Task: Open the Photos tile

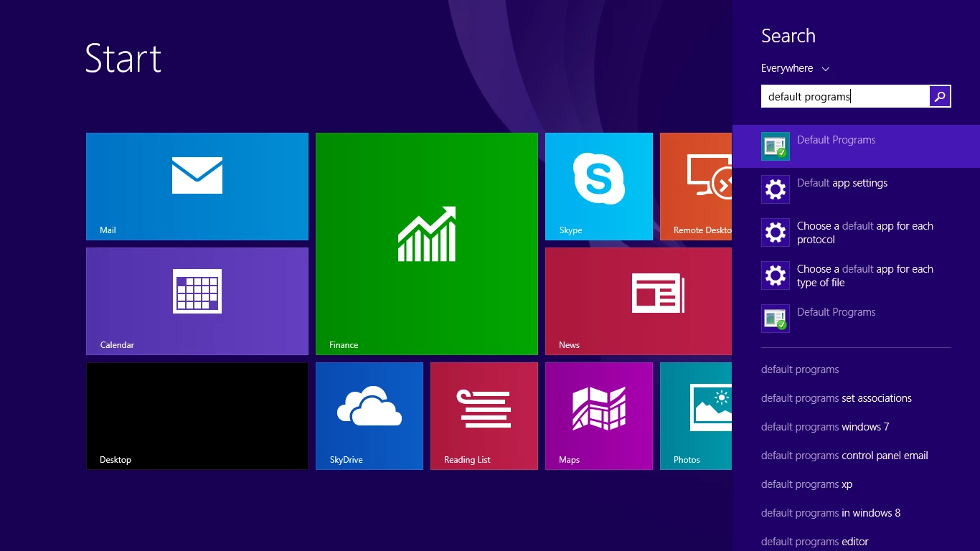Action: (x=696, y=416)
